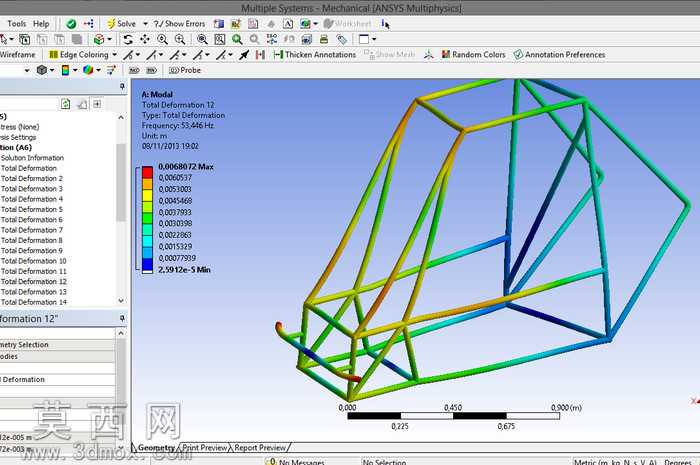Toggle Thicken Annotations

[315, 54]
